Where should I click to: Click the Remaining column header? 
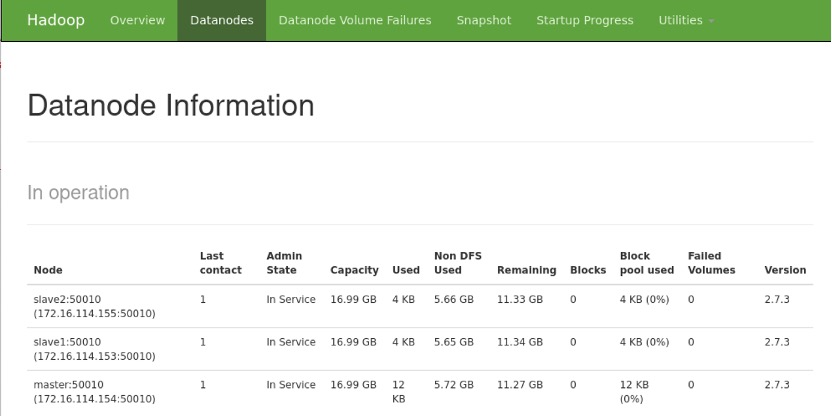[x=526, y=270]
